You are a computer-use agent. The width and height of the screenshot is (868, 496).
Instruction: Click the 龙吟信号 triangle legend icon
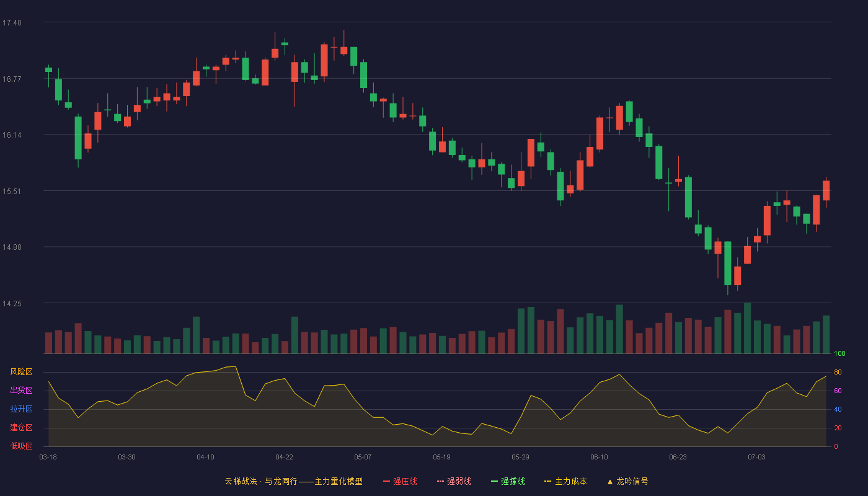point(610,481)
